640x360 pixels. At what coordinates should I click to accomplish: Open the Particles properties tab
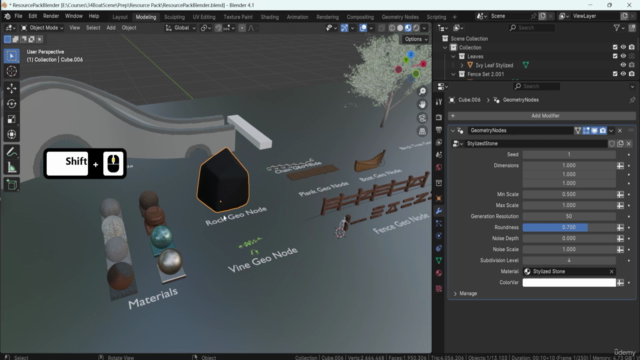coord(439,223)
